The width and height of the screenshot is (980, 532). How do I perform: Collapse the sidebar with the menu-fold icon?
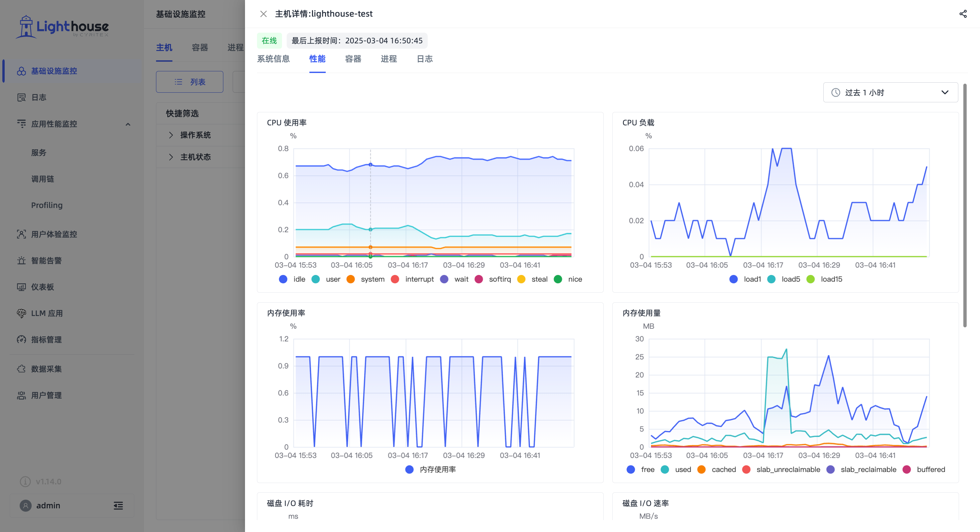[x=118, y=505]
